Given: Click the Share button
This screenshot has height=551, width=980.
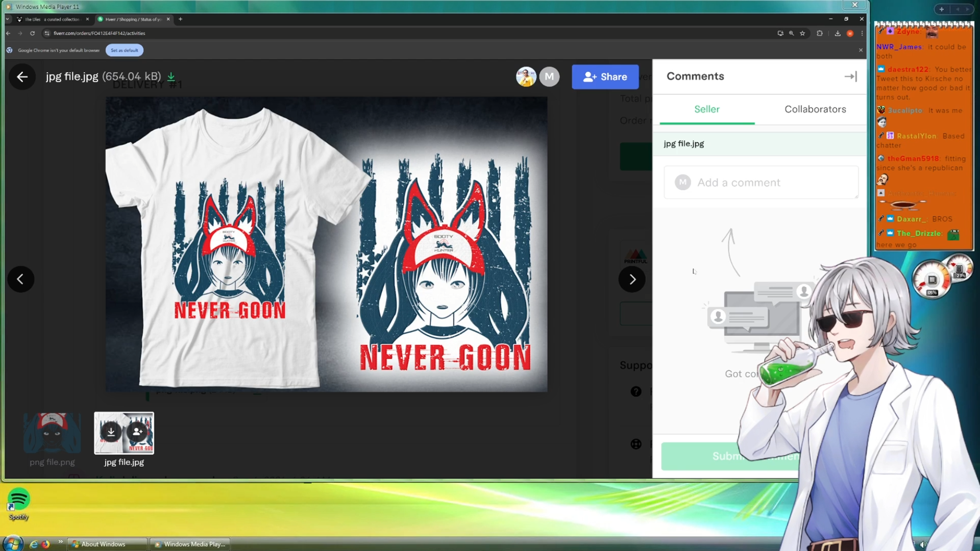Looking at the screenshot, I should pos(605,77).
